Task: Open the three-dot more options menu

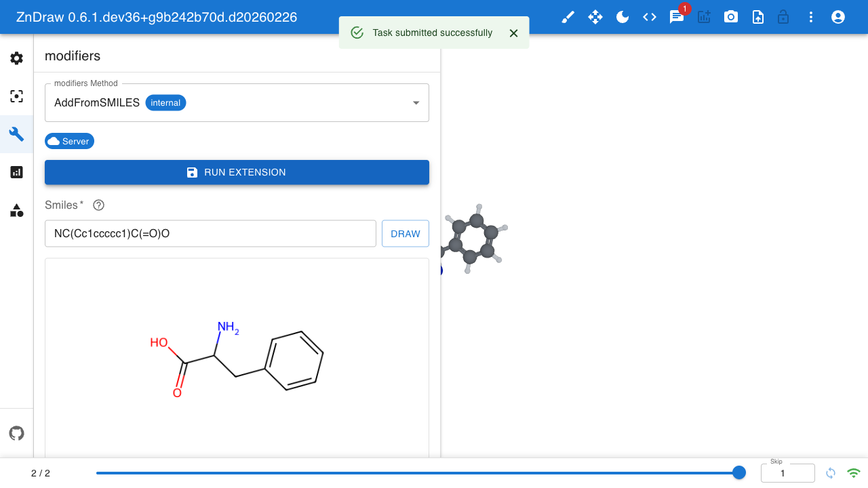Action: (x=811, y=17)
